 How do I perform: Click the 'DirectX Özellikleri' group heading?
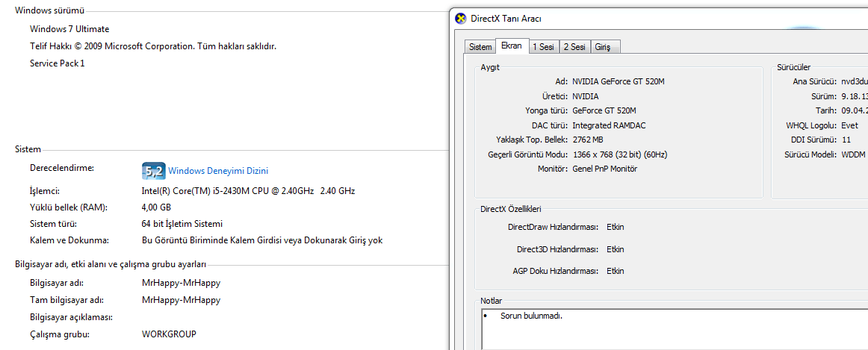coord(510,209)
